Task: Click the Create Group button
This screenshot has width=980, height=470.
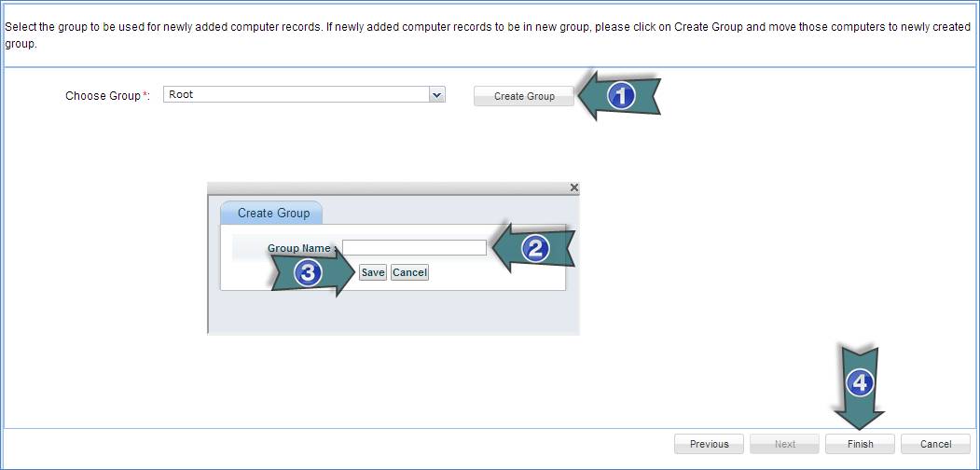Action: point(523,96)
